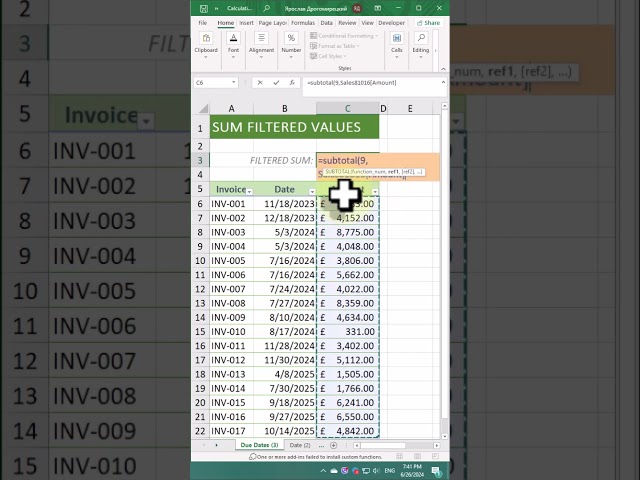The image size is (640, 480).
Task: Show more sheets via ellipsis
Action: point(321,446)
